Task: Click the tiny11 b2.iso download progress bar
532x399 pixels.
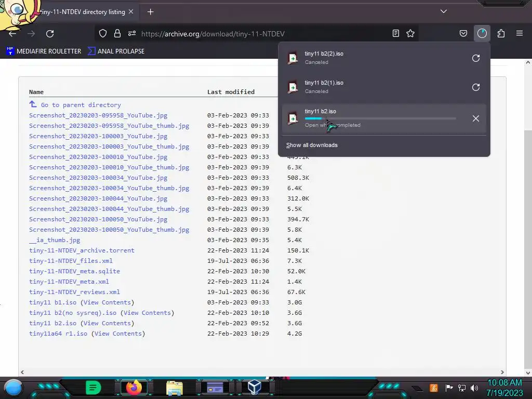Action: pyautogui.click(x=380, y=118)
